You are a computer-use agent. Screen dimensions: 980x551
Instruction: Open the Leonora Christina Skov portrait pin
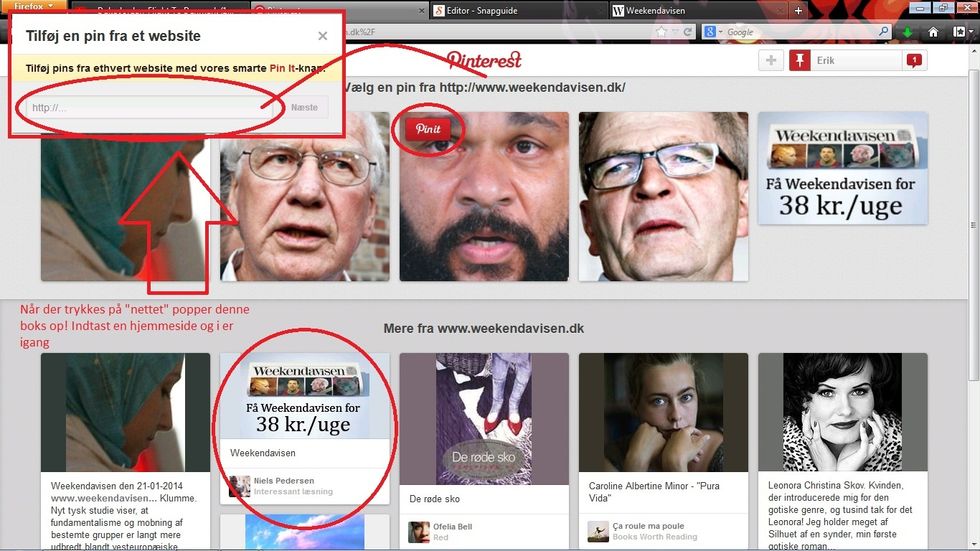[x=842, y=412]
